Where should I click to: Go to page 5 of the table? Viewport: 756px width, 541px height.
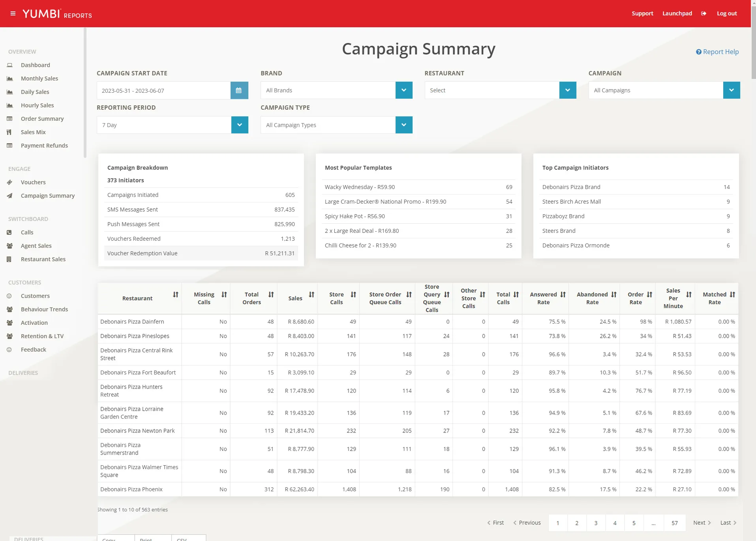tap(634, 523)
